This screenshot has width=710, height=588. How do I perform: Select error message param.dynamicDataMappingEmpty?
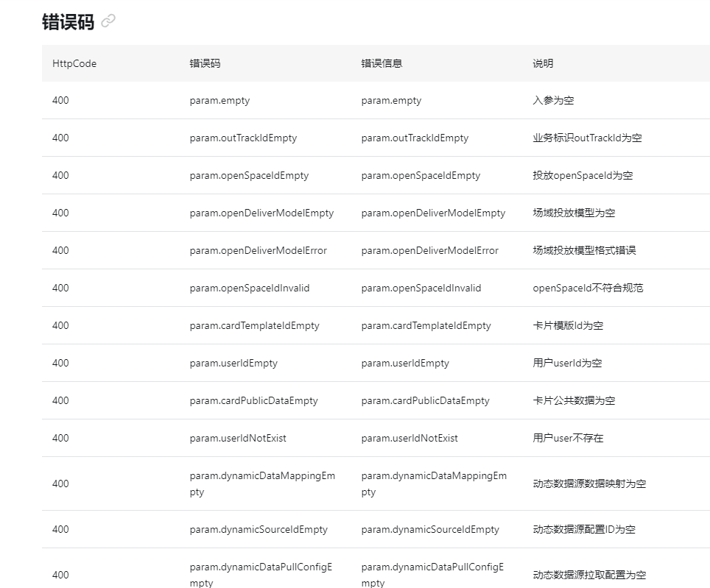pyautogui.click(x=434, y=484)
